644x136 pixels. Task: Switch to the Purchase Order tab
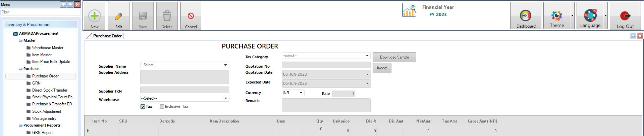coord(107,36)
